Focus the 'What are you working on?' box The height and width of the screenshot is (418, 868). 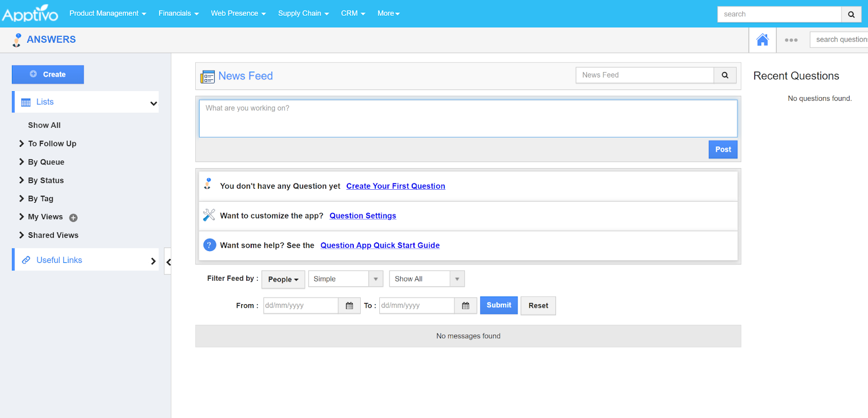(468, 118)
